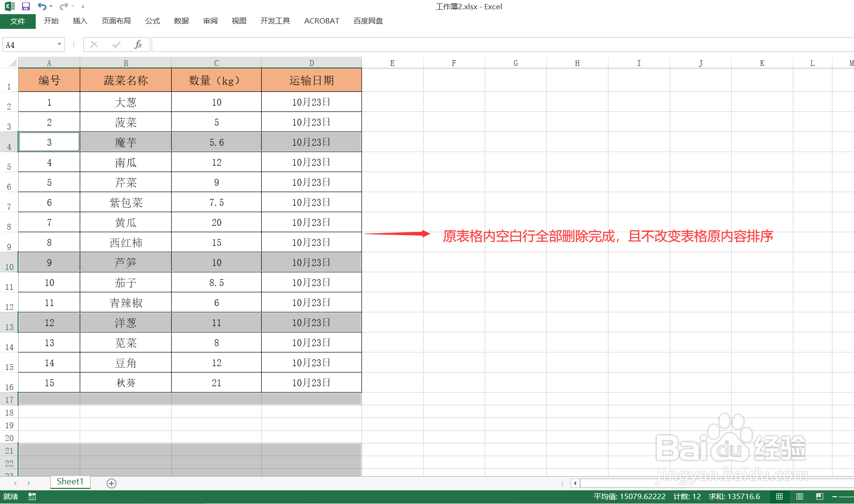Open the Sheet1 worksheet tab
The image size is (854, 504).
tap(70, 482)
